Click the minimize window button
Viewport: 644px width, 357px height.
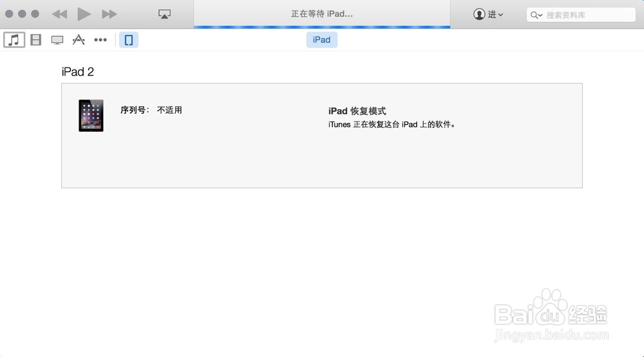[22, 14]
